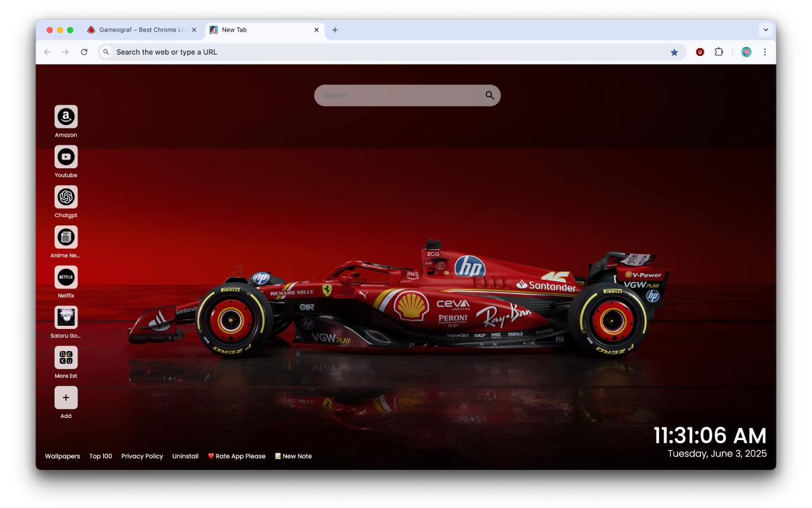Launch Chatgpt from the sidebar
This screenshot has height=508, width=812.
[66, 197]
